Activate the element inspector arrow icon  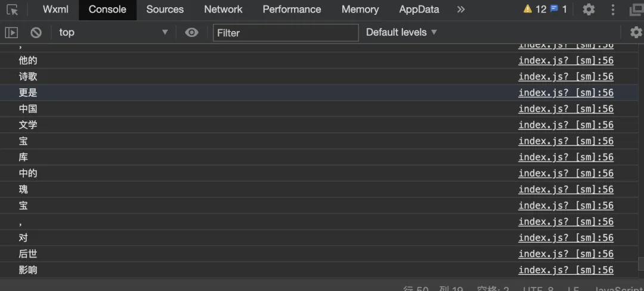click(13, 10)
